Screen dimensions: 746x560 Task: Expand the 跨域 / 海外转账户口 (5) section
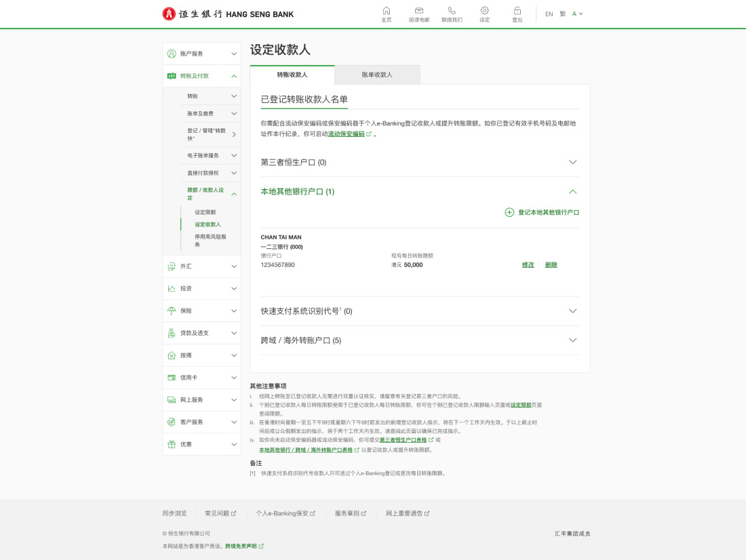pyautogui.click(x=572, y=340)
